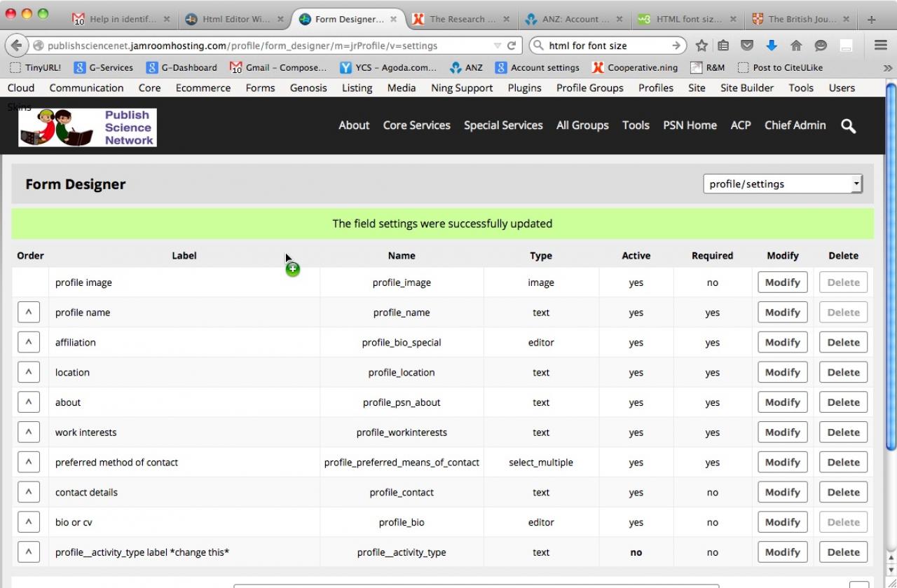Screen dimensions: 897x588
Task: Move affiliation field up with arrow
Action: tap(28, 343)
